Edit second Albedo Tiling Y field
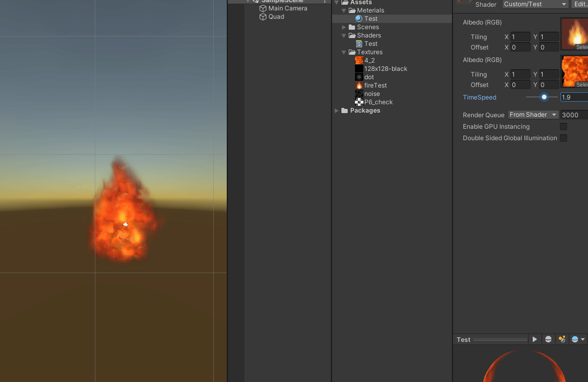Screen dimensions: 588x382 click(549, 74)
